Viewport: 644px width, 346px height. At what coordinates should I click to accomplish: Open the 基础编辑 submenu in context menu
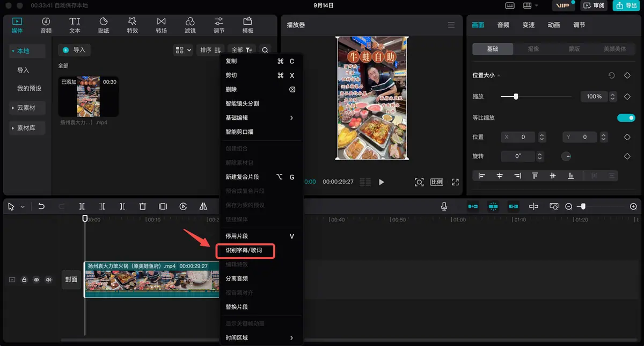pyautogui.click(x=262, y=118)
